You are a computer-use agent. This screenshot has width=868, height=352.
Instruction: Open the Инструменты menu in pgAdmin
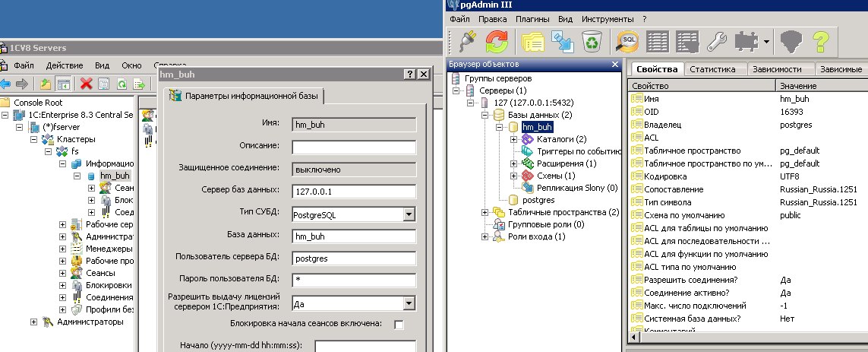click(608, 19)
